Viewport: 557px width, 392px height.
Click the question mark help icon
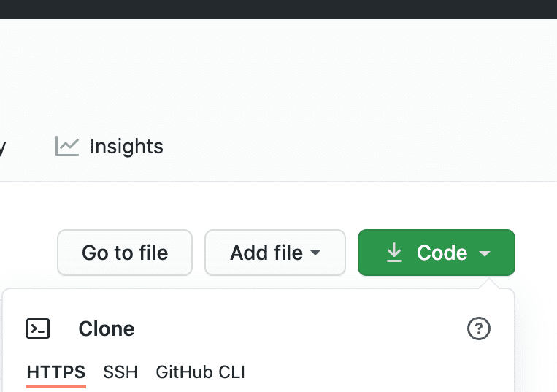[478, 328]
